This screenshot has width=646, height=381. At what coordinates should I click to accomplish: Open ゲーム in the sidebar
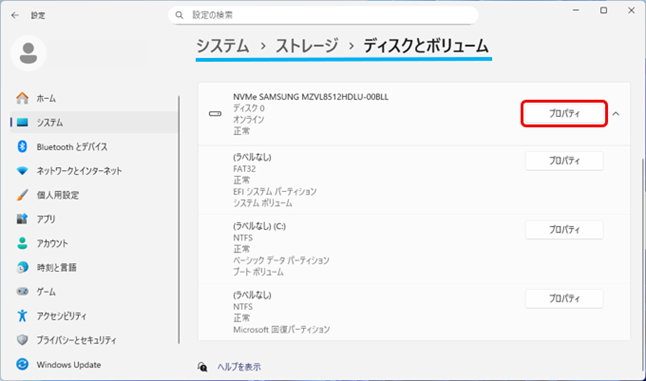[94, 292]
